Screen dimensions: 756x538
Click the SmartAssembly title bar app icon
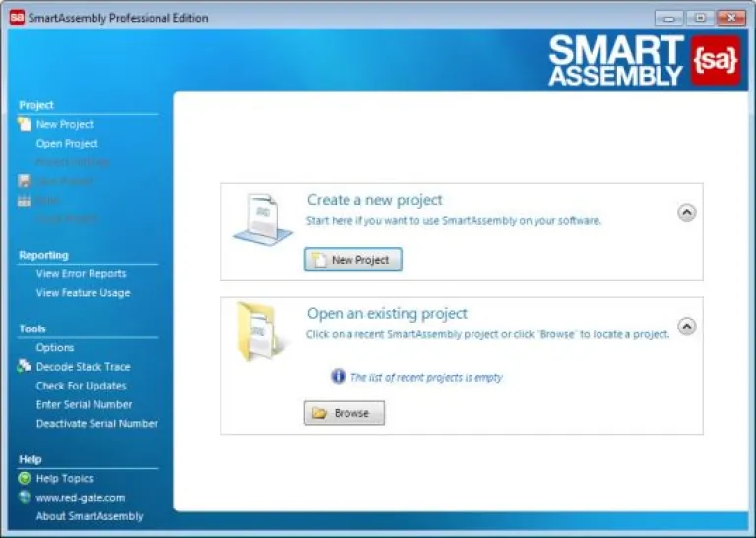tap(17, 18)
